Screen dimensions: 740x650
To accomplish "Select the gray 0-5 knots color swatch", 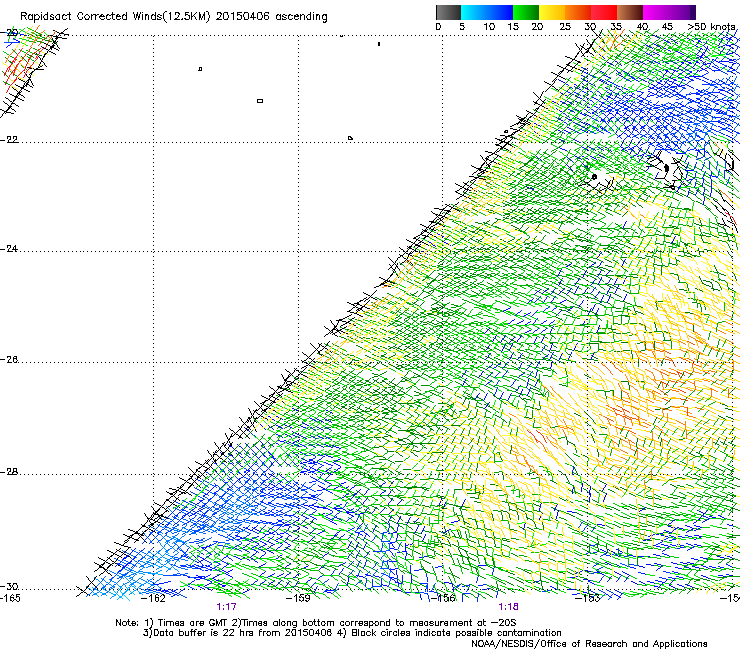I will point(448,12).
